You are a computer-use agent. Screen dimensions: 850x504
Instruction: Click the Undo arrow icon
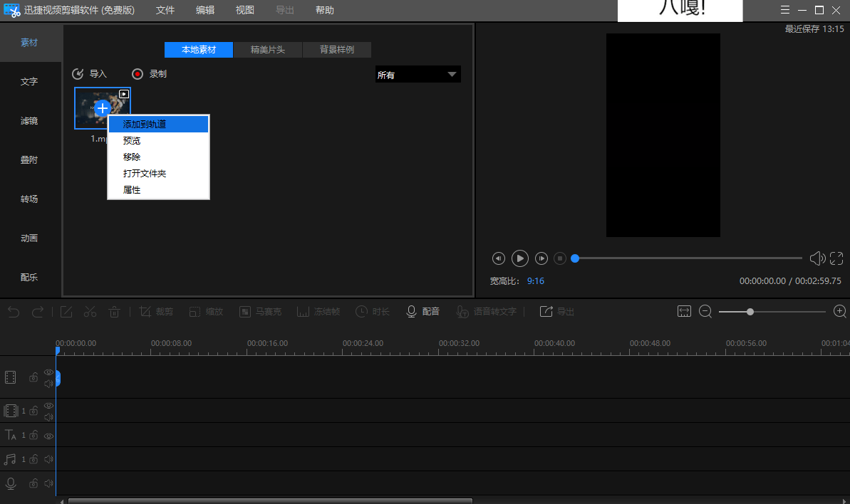[14, 312]
